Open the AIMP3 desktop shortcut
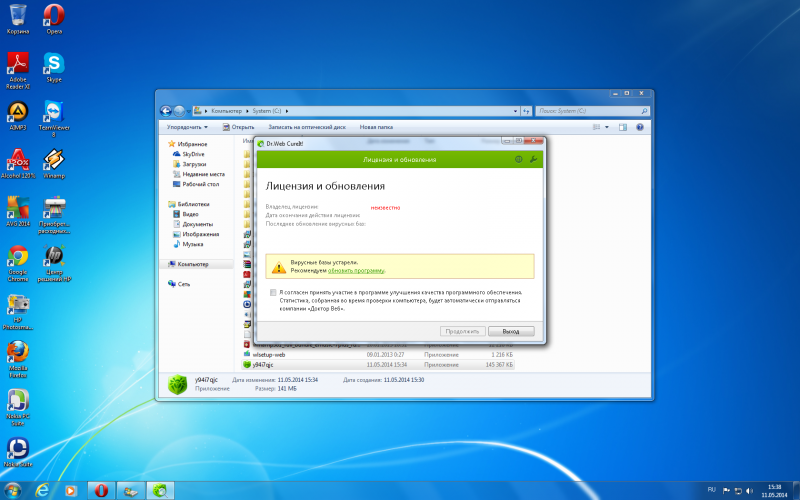The image size is (800, 500). click(18, 115)
